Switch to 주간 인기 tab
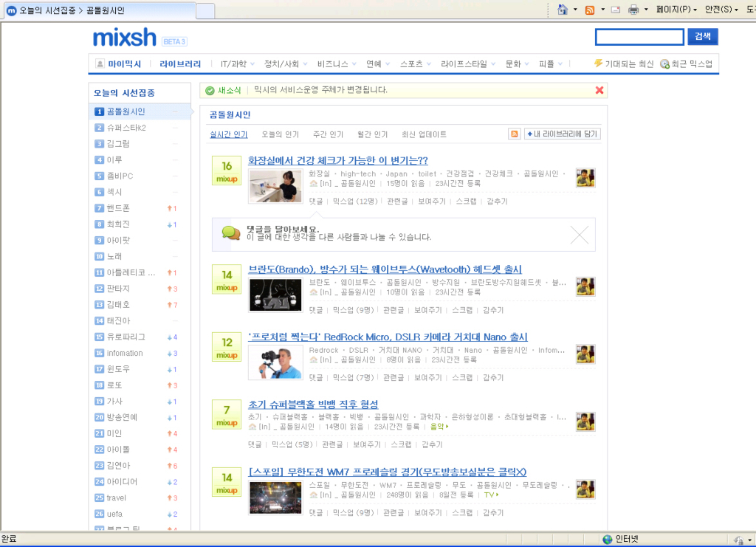This screenshot has height=547, width=756. (328, 134)
